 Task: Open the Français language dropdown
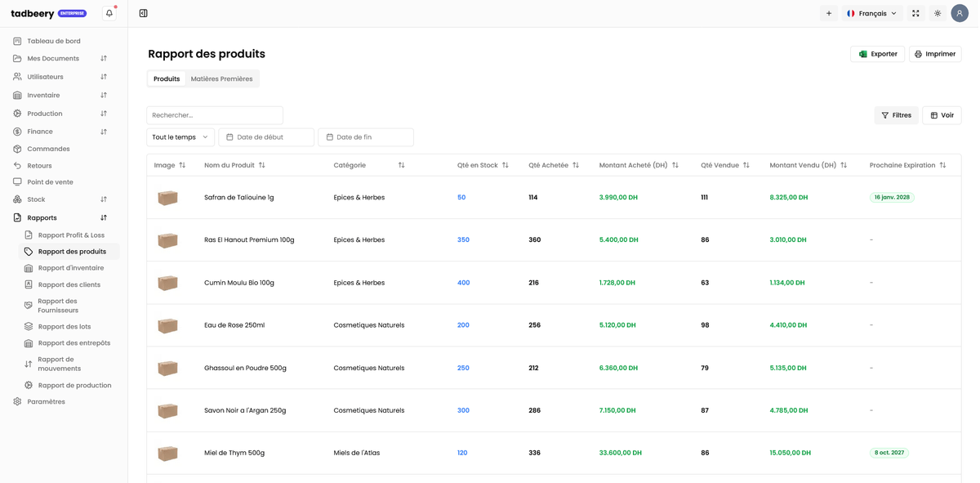(871, 13)
